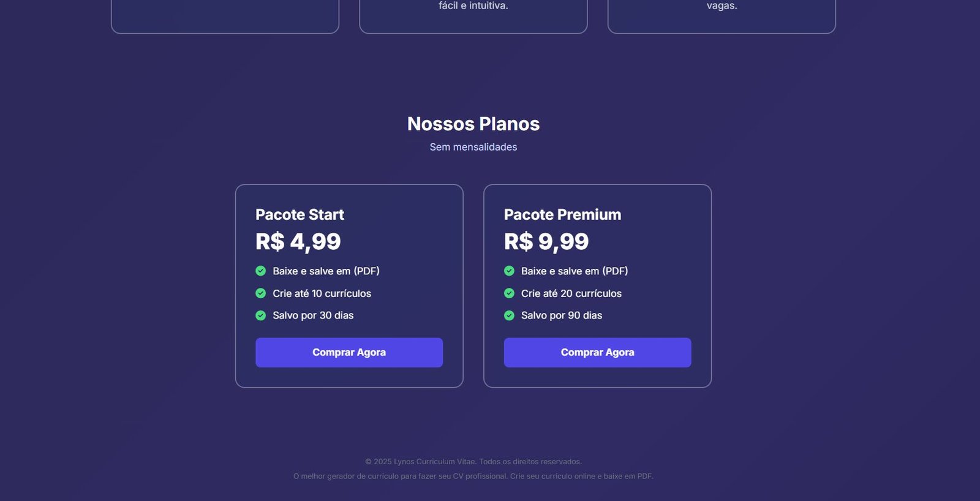Click the "Pacote Premium" plan title
Viewport: 980px width, 501px height.
(x=562, y=214)
